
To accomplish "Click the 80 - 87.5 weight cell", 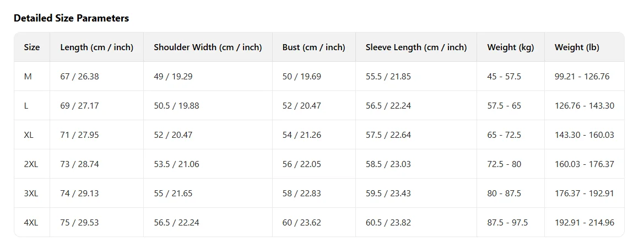I will [504, 194].
